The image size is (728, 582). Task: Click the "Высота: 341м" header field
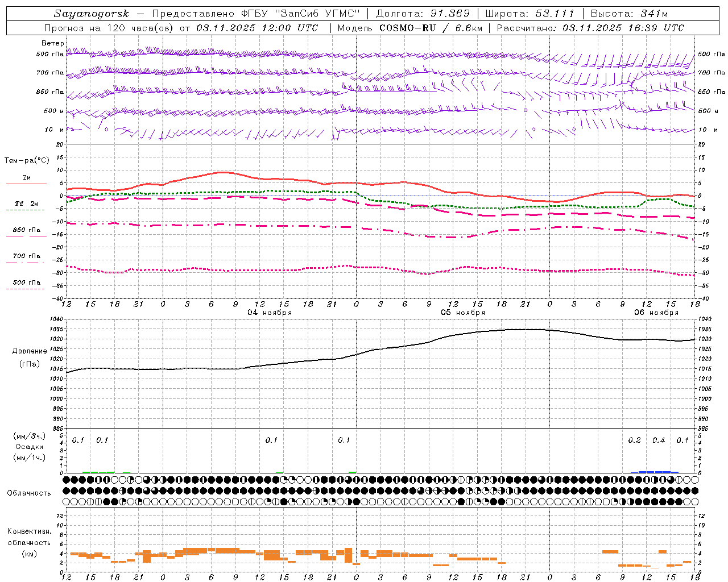629,14
